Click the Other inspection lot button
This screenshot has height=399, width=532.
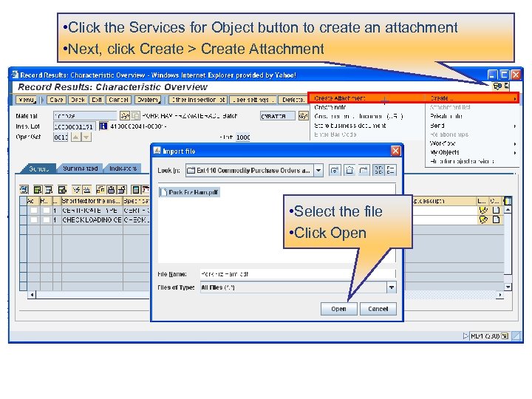198,100
